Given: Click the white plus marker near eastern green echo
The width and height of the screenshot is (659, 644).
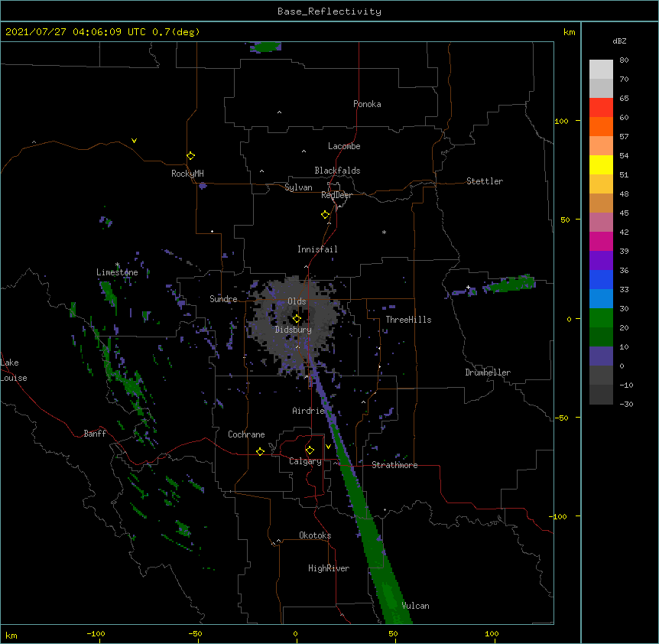Looking at the screenshot, I should pos(468,288).
